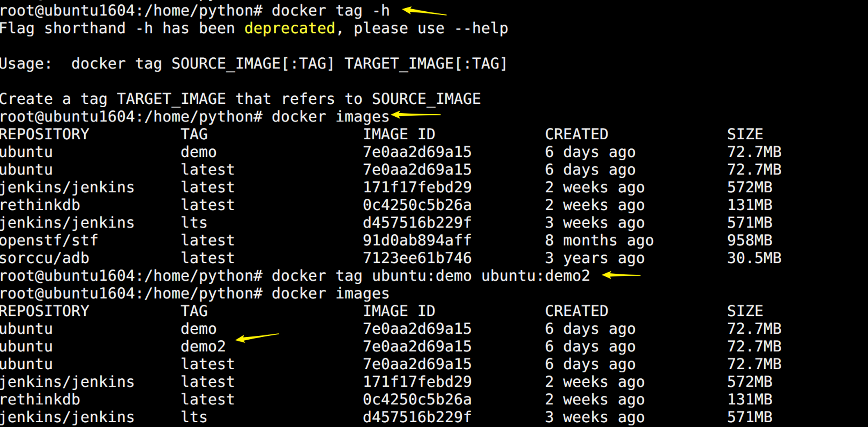Click "171f17febd29" in listing containing sorccu/adb
The height and width of the screenshot is (427, 868).
click(417, 187)
